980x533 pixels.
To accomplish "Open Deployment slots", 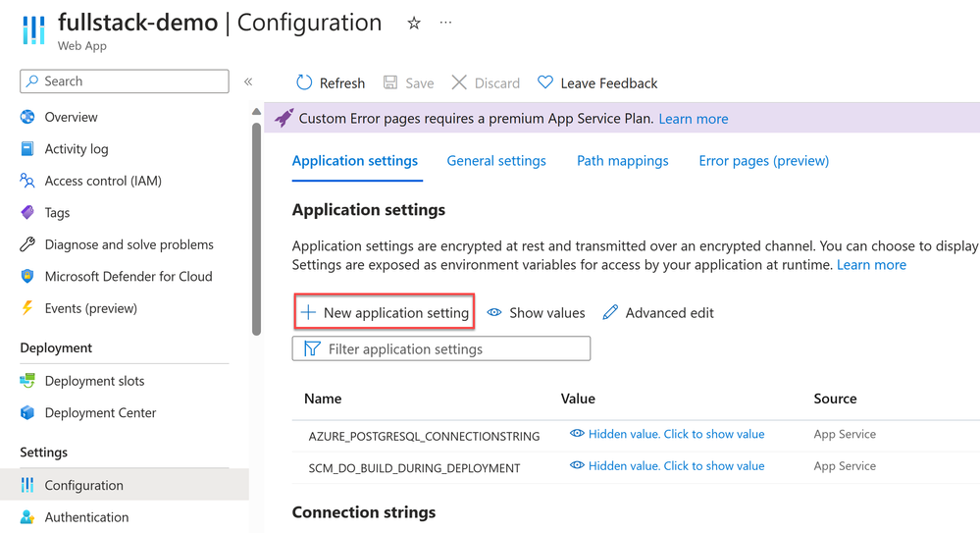I will (x=94, y=381).
